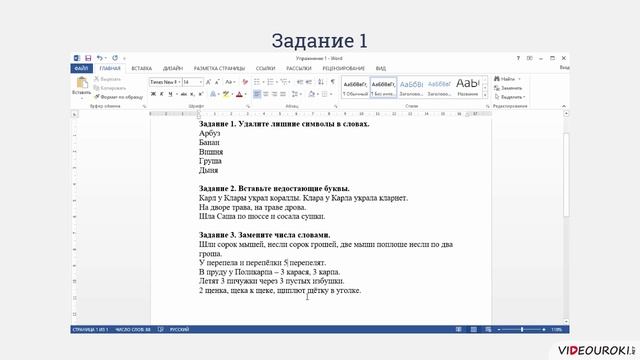Select Format Painter (Формат по образцу)

tap(118, 97)
